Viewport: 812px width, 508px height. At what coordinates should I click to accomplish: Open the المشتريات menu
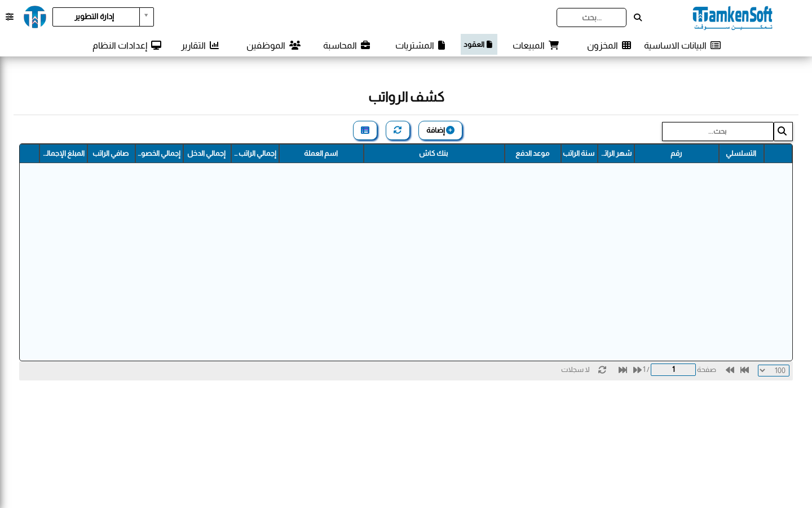[x=420, y=45]
